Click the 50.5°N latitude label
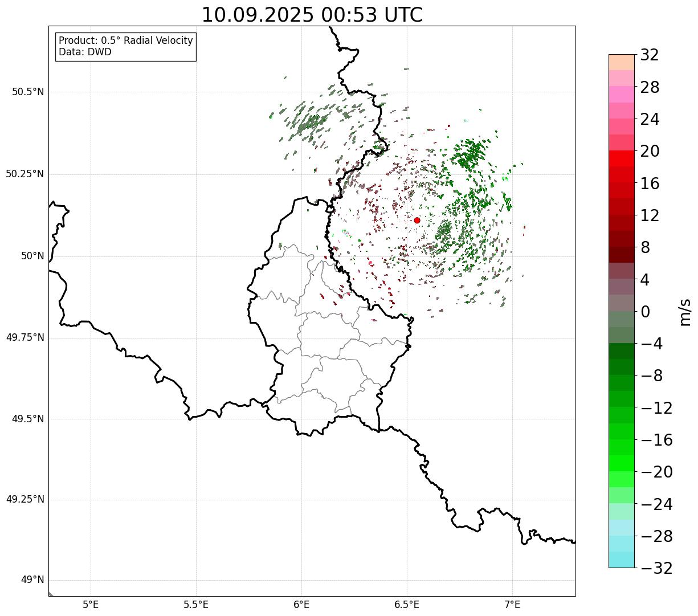698x616 pixels. [28, 92]
